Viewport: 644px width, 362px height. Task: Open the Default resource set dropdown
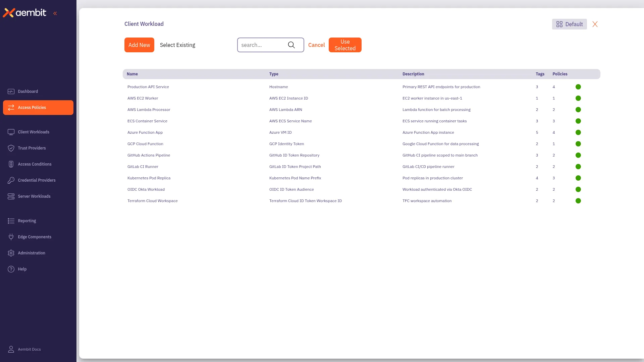click(569, 24)
